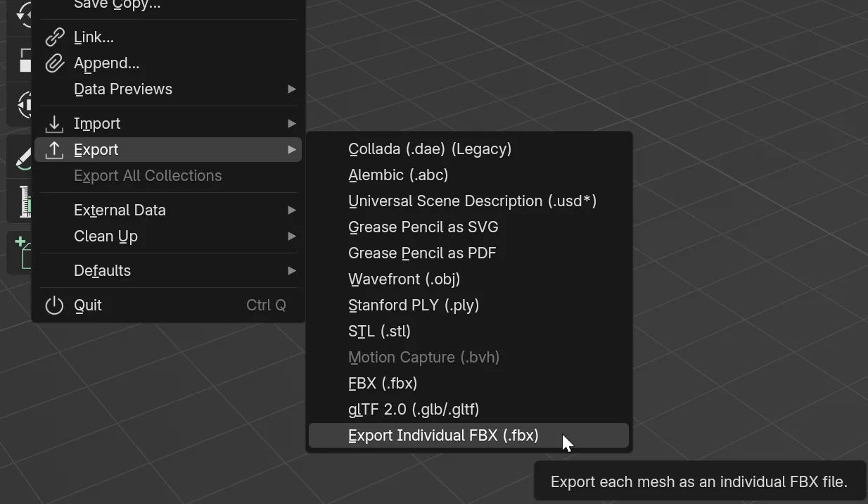Click the Link chain icon
868x504 pixels.
54,37
